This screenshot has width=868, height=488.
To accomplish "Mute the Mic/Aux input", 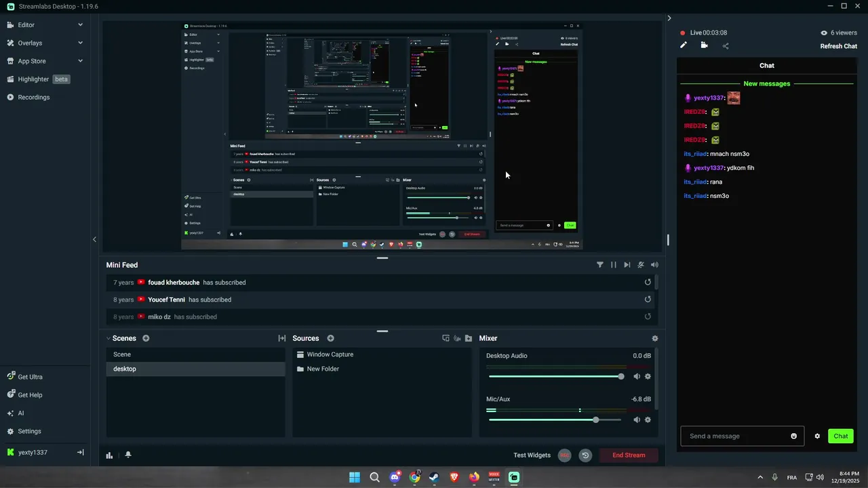I will click(637, 420).
